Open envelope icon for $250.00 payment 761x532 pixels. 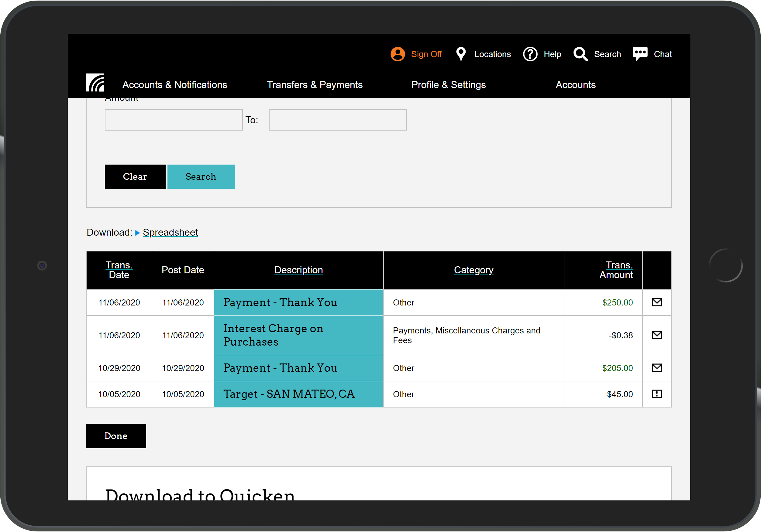[x=657, y=302]
